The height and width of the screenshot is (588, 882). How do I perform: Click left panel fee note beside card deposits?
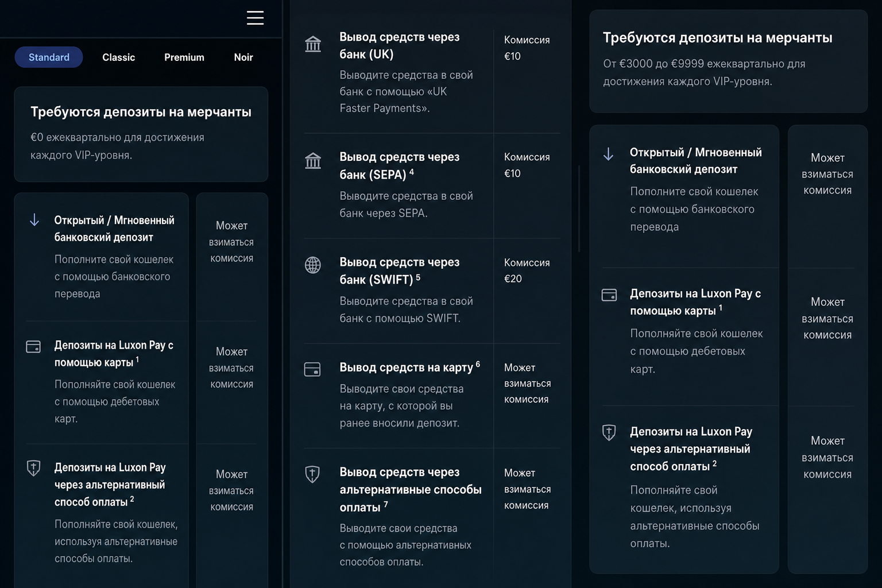[231, 367]
